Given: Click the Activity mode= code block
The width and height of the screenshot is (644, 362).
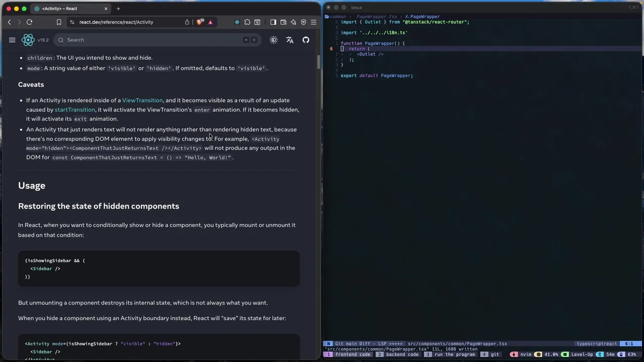Looking at the screenshot, I should coord(159,347).
